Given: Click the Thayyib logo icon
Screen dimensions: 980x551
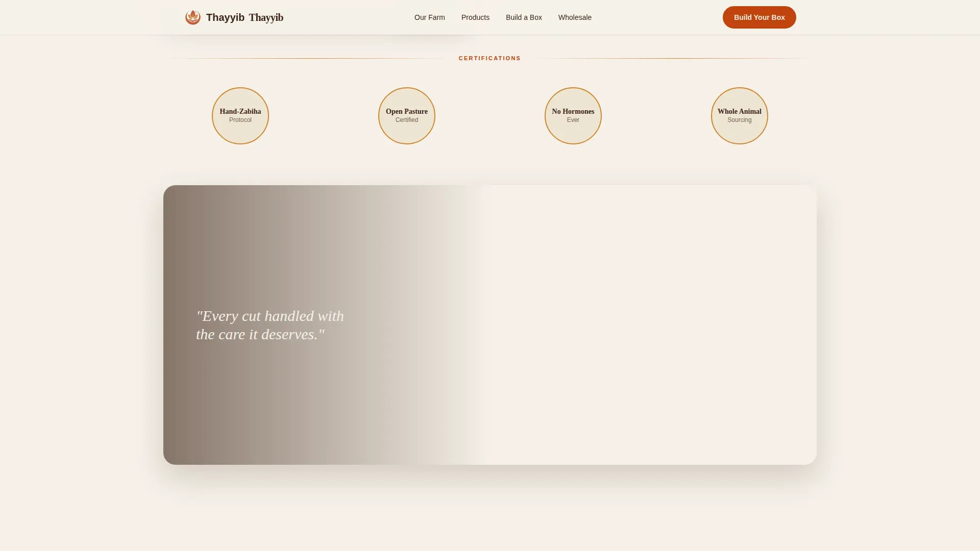Looking at the screenshot, I should (x=193, y=17).
